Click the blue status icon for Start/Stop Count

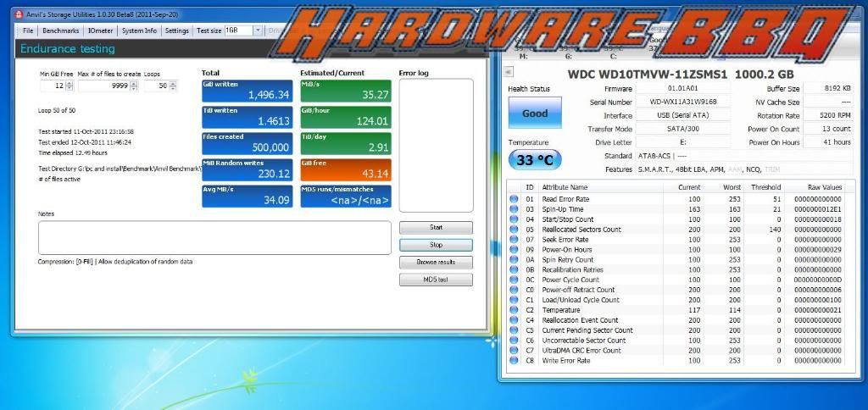[514, 219]
